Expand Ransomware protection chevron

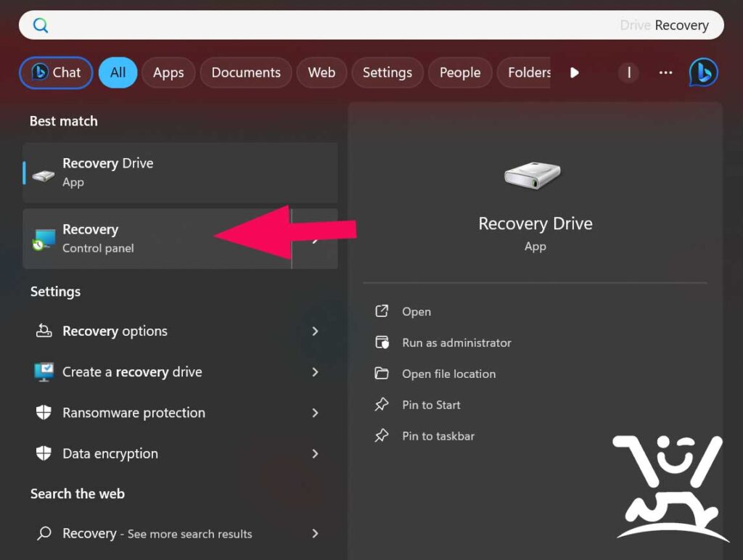(x=315, y=413)
